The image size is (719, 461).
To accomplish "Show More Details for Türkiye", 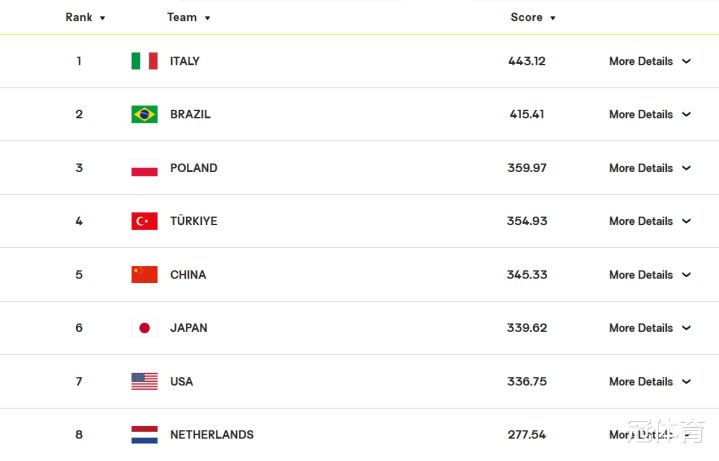I will tap(650, 222).
